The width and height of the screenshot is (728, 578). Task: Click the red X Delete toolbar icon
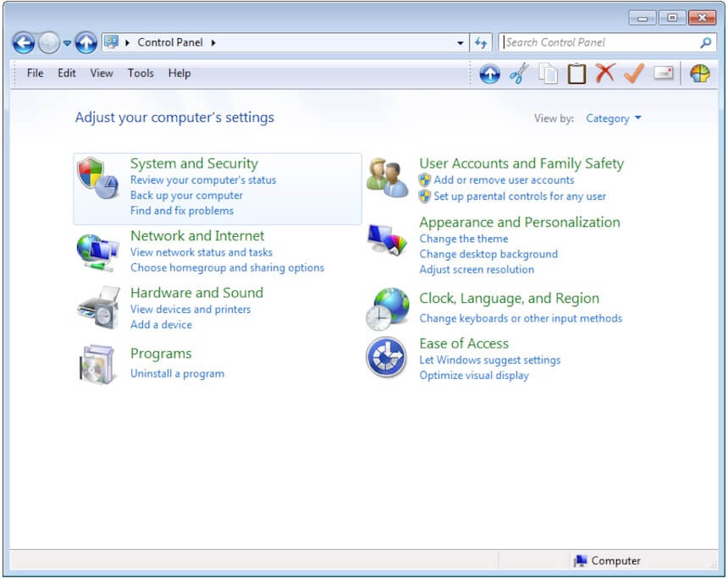(605, 74)
